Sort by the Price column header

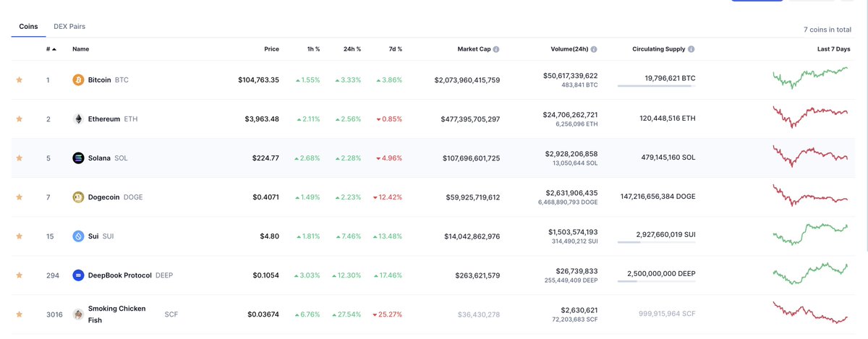(271, 49)
